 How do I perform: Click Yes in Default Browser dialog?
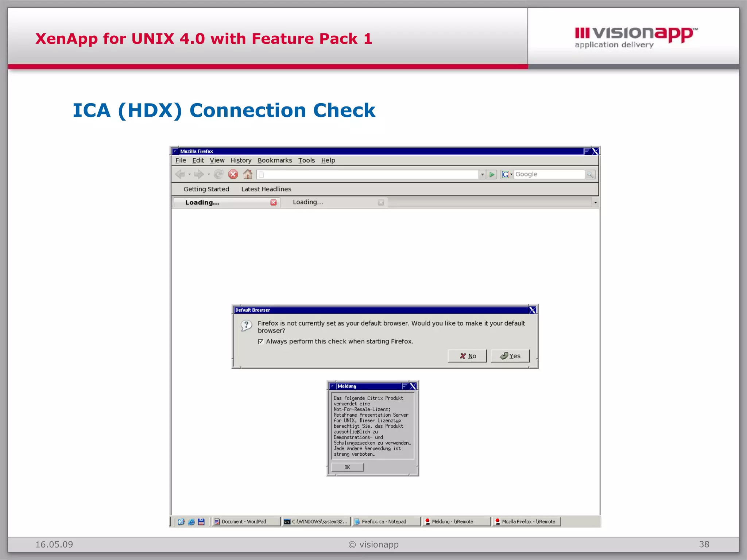click(510, 356)
